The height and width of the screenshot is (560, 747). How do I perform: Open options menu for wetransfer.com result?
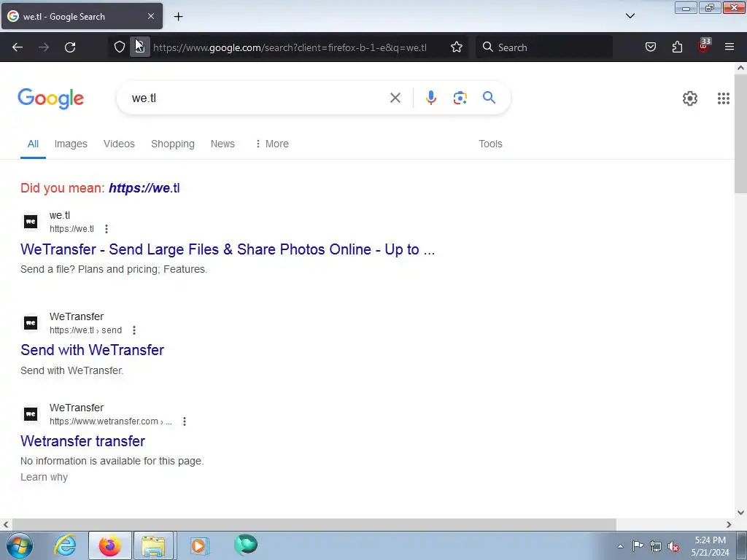point(185,421)
